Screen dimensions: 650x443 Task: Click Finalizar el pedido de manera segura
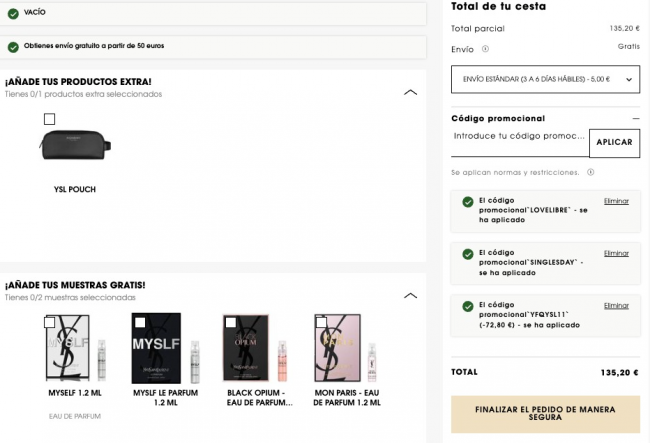tap(545, 415)
